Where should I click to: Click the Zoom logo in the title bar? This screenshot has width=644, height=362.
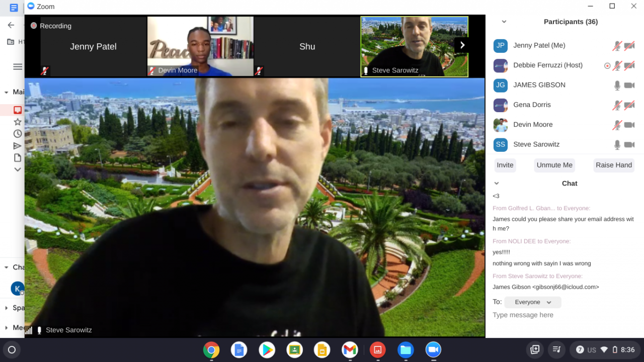[31, 6]
